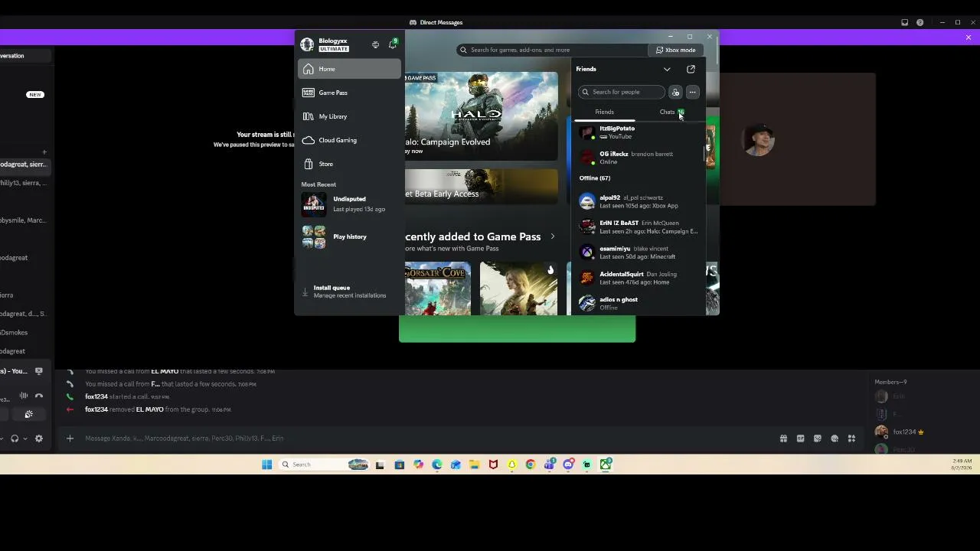
Task: Open File Explorer from the taskbar
Action: point(474,465)
